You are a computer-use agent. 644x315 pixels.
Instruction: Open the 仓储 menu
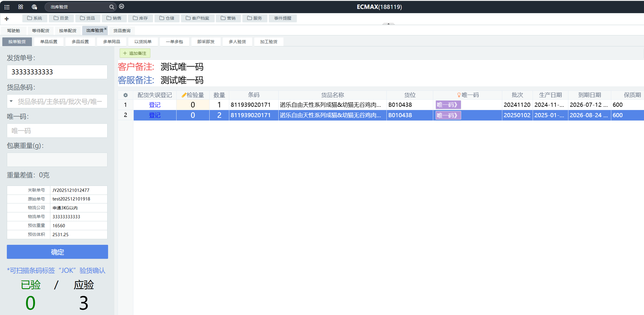167,18
